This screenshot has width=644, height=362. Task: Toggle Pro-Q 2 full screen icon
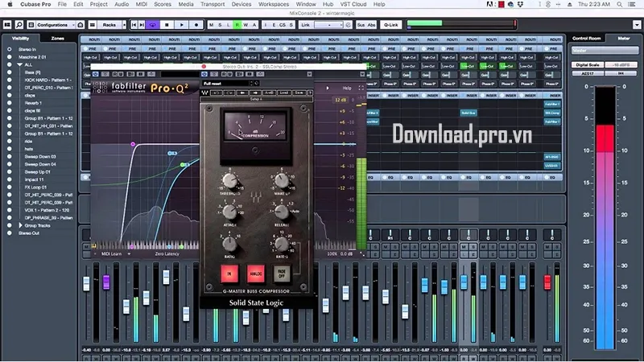tap(361, 88)
